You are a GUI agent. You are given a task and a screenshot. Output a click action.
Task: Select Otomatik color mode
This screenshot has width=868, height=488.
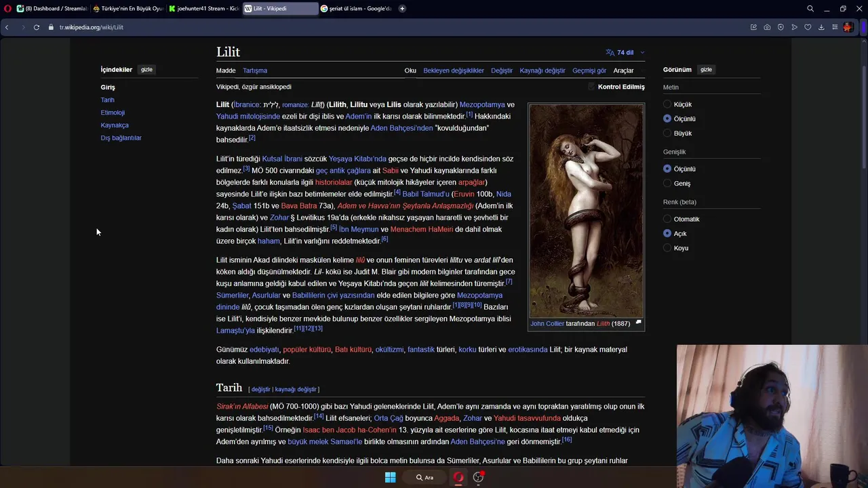click(667, 219)
